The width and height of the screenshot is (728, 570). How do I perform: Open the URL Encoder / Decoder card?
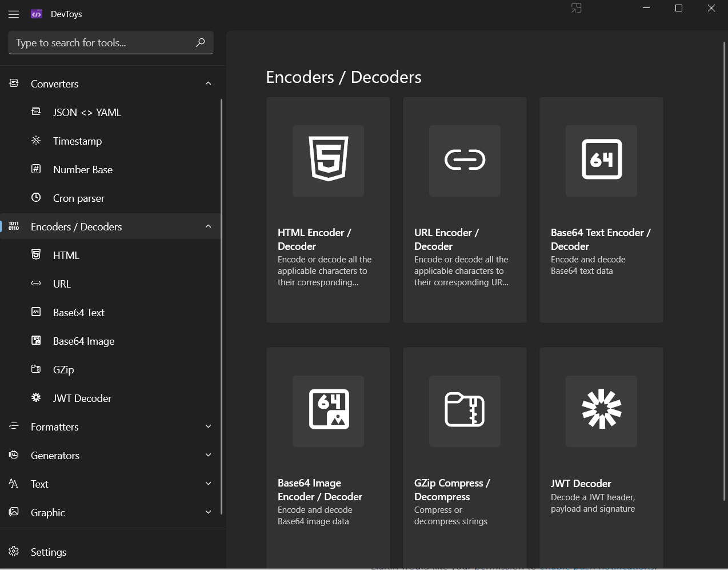(x=465, y=210)
